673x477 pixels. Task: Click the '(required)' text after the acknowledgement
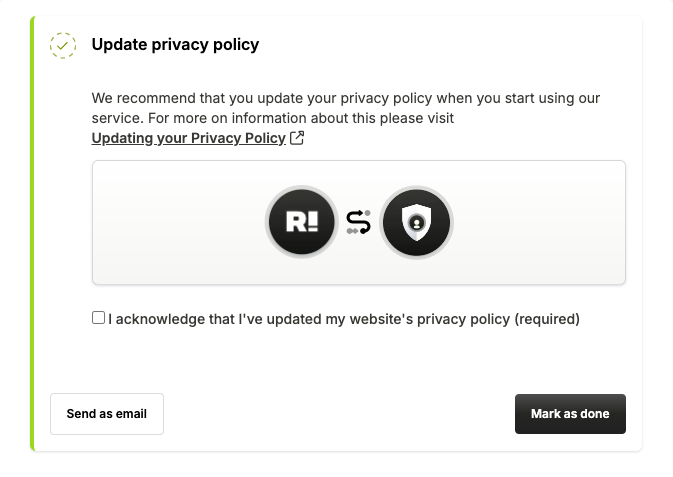(x=546, y=319)
